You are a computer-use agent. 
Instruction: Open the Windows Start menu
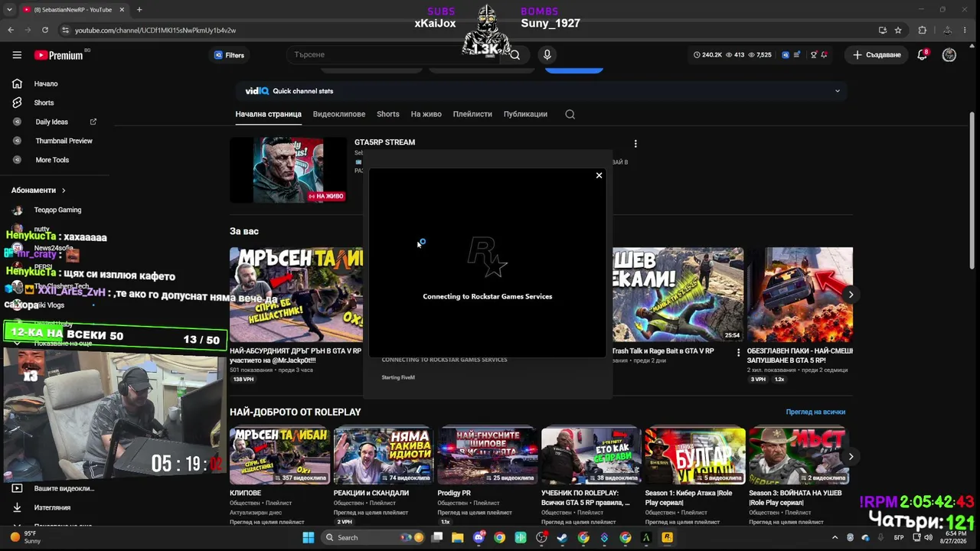click(x=308, y=537)
